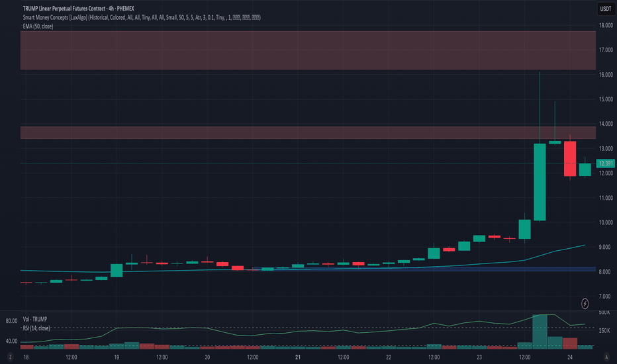The height and width of the screenshot is (364, 617).
Task: Click the RSI (14, close) indicator legend
Action: [x=36, y=328]
